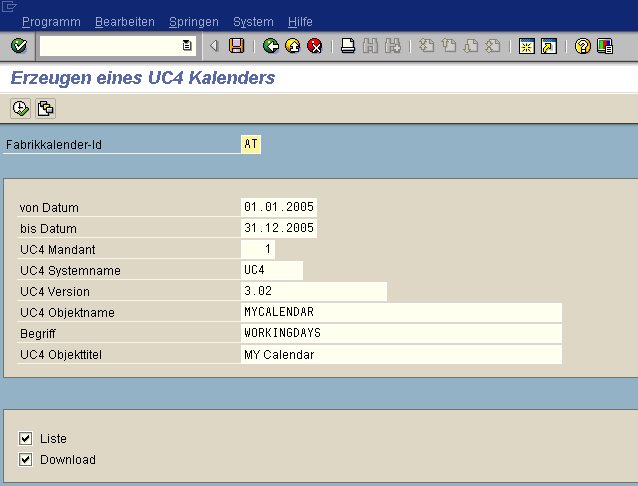
Task: Click the Create Shortcut icon
Action: (x=549, y=46)
